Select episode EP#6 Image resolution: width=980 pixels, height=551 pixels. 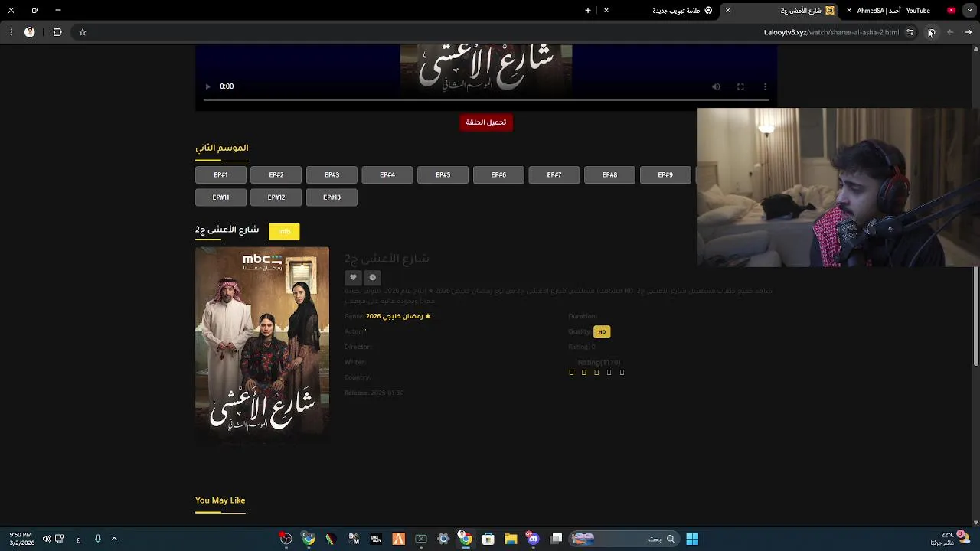click(498, 175)
